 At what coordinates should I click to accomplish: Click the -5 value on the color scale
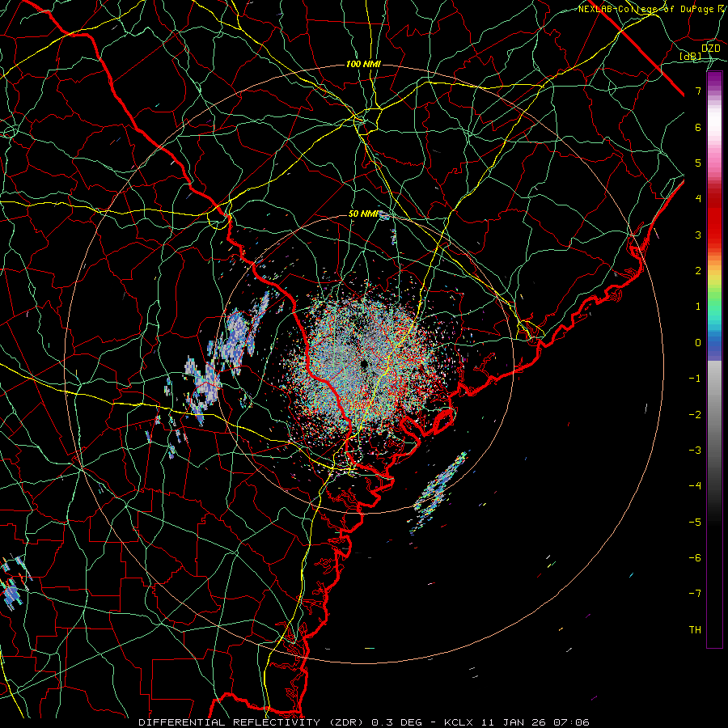coord(695,523)
